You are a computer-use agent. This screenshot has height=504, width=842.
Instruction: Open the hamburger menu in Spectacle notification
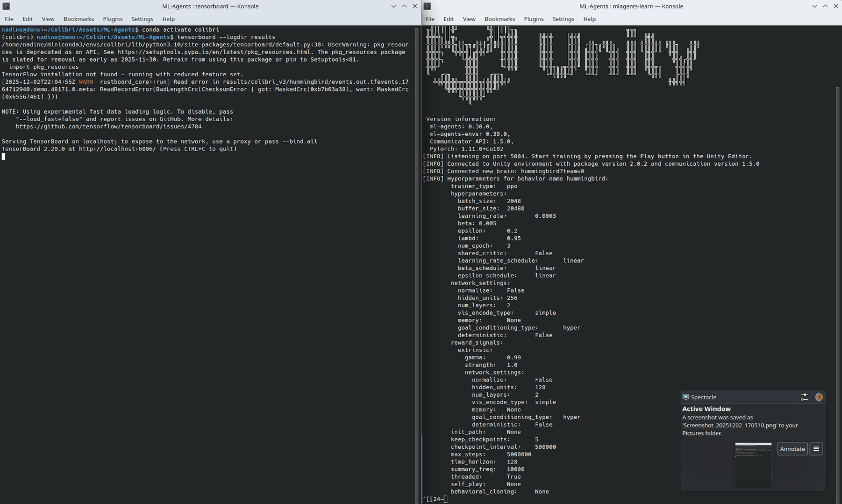point(816,449)
